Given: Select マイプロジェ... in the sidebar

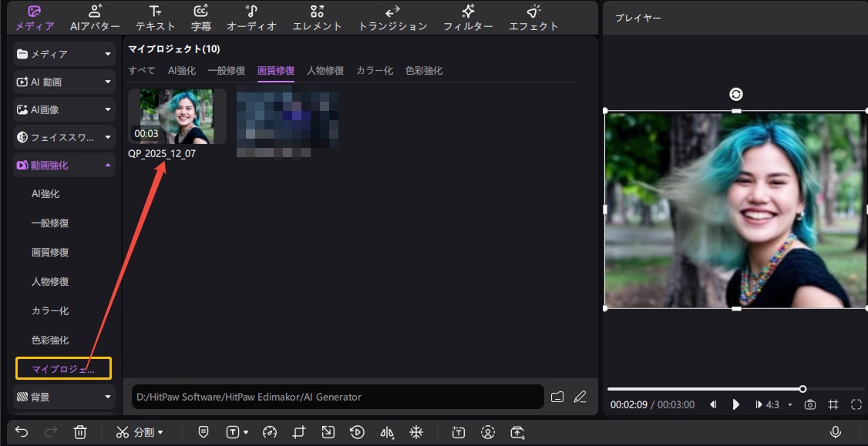Looking at the screenshot, I should [64, 368].
